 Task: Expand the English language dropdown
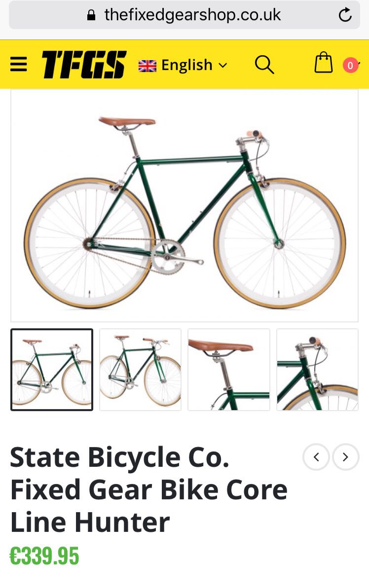[x=183, y=65]
